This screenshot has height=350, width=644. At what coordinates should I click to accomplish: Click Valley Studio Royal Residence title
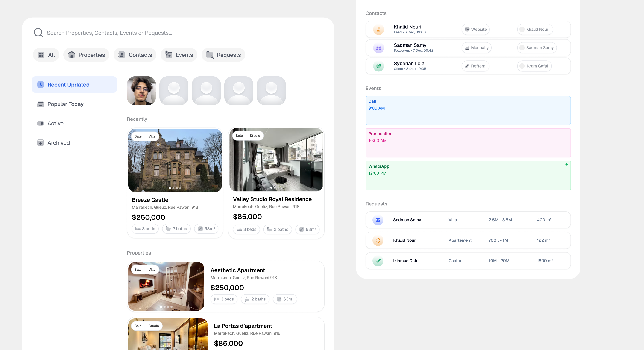272,199
